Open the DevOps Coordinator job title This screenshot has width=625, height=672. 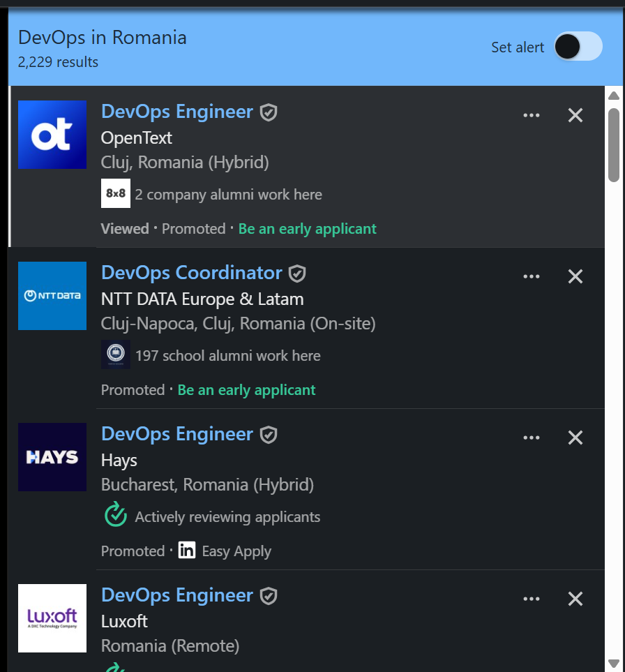point(192,273)
